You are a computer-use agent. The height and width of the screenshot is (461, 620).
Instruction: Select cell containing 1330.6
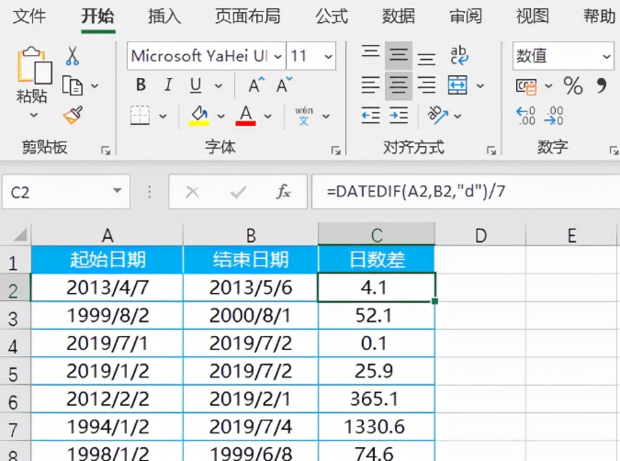[x=376, y=427]
